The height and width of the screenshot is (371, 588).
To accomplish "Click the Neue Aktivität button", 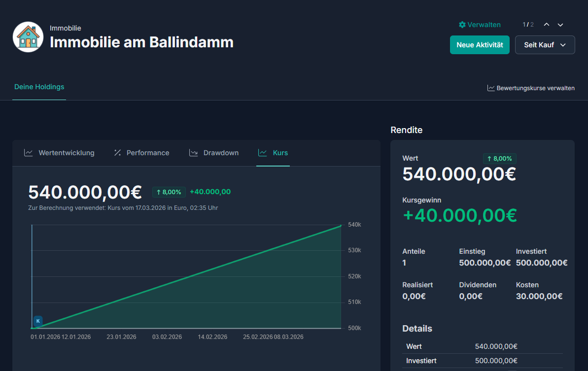I will (x=480, y=45).
